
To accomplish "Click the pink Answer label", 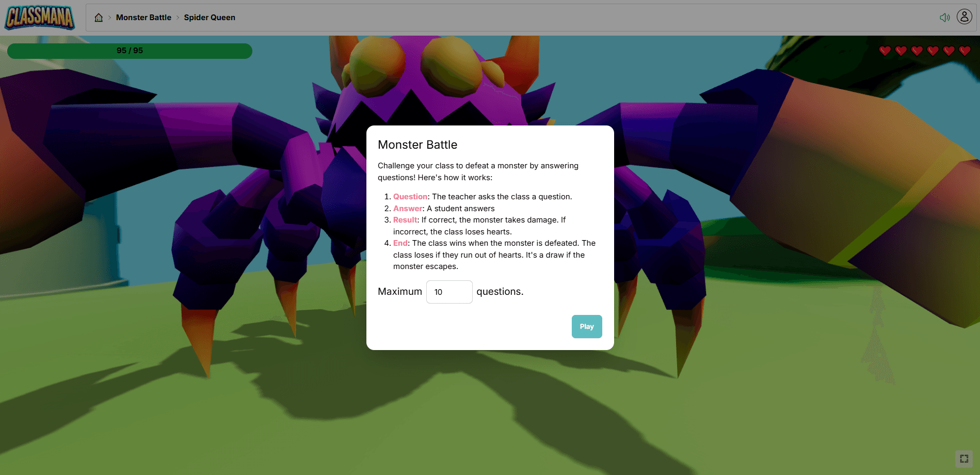I will [x=408, y=209].
